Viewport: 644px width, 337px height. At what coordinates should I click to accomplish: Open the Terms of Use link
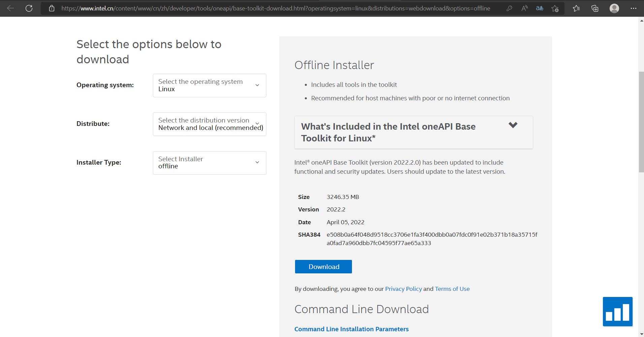(452, 289)
